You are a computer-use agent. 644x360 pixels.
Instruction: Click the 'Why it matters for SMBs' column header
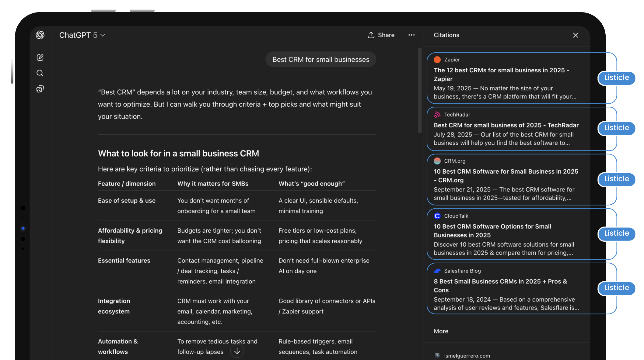point(213,184)
